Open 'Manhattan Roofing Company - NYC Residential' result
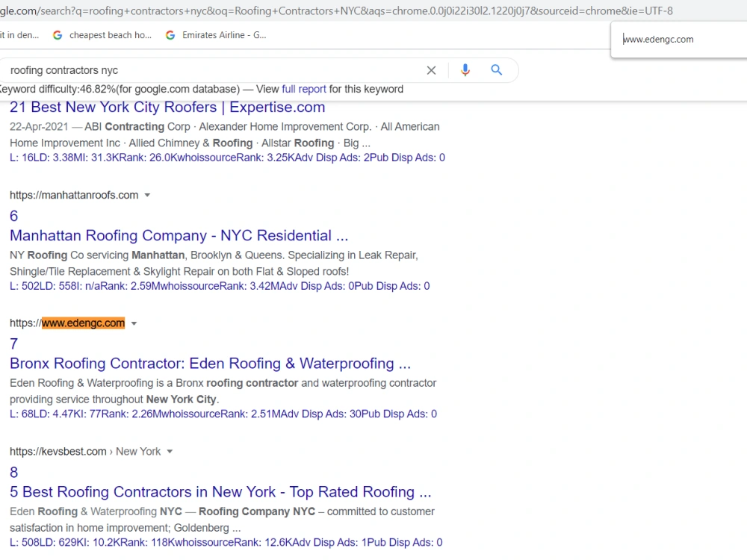The height and width of the screenshot is (560, 747). point(179,235)
